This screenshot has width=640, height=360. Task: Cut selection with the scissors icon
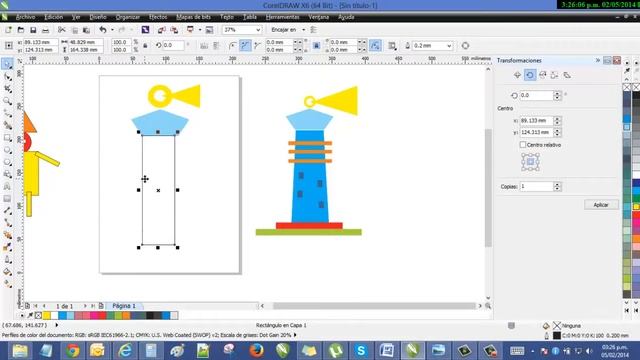point(62,30)
